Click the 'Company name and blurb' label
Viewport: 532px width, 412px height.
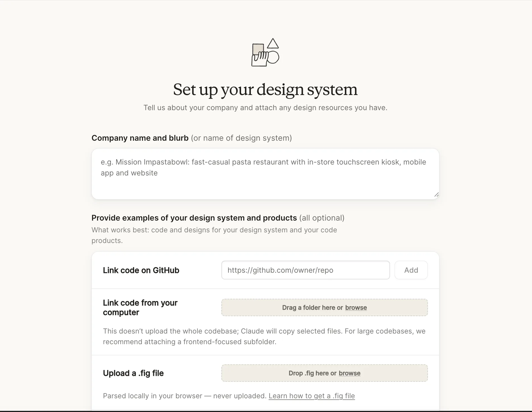click(140, 138)
